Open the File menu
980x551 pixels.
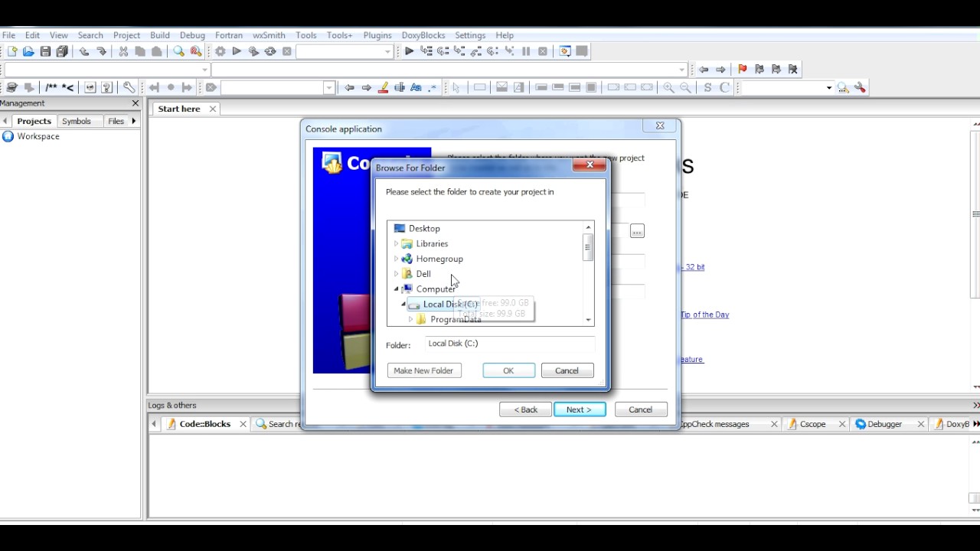(9, 35)
